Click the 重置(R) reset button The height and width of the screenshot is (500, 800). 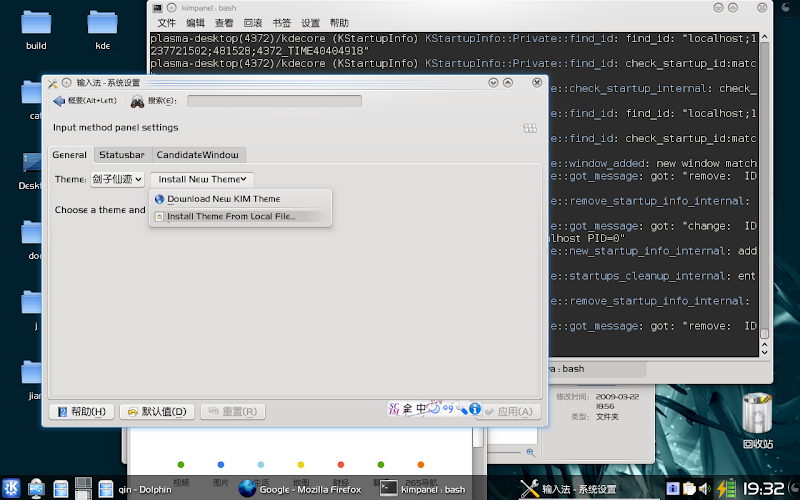(x=233, y=412)
